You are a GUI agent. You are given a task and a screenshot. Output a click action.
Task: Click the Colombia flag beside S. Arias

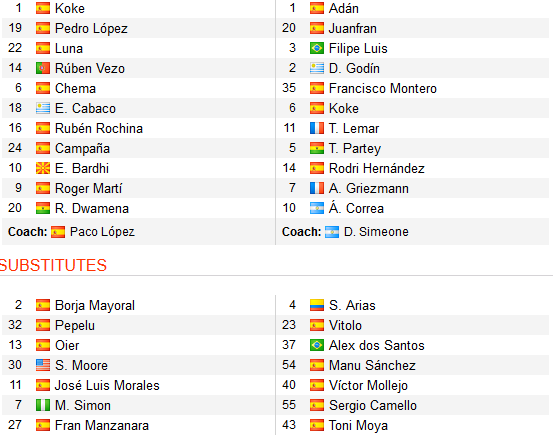click(317, 305)
